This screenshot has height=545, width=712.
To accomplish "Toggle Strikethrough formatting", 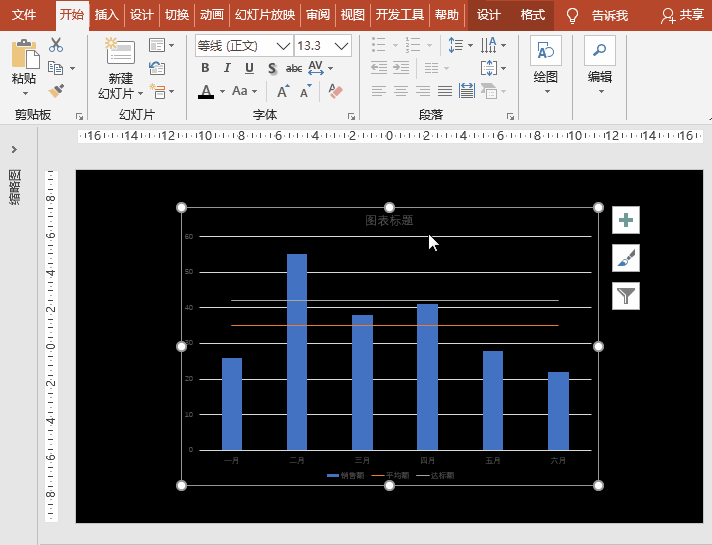I will point(294,69).
